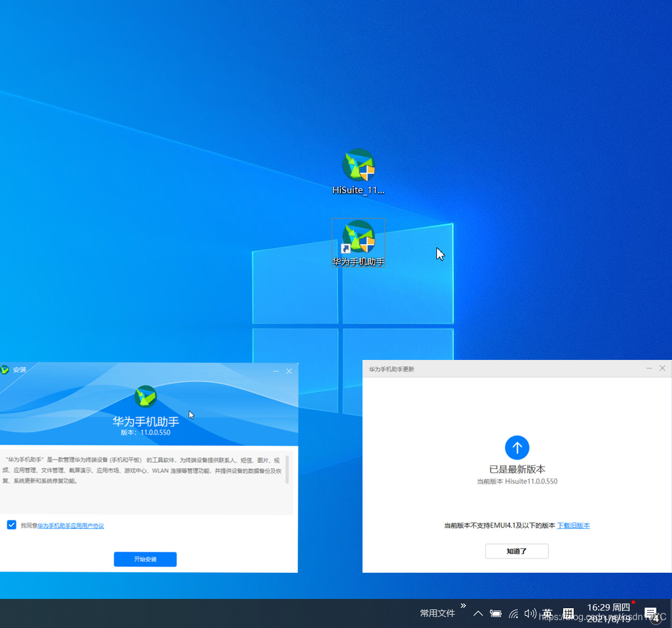Uncheck the user agreement checkbox
Viewport: 672px width, 628px height.
point(12,524)
